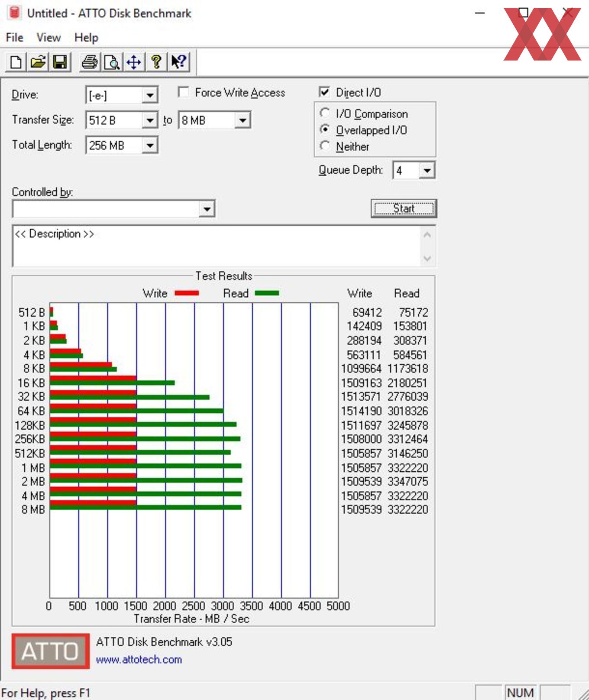The height and width of the screenshot is (700, 589).
Task: Expand the 8 MB transfer size dropdown
Action: click(x=243, y=120)
